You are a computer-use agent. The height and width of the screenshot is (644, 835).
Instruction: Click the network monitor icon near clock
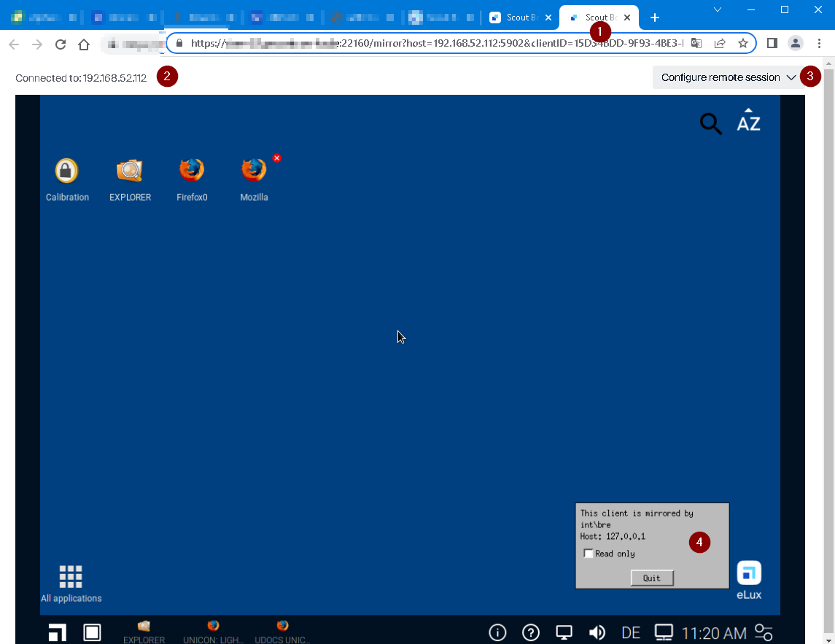tap(664, 632)
